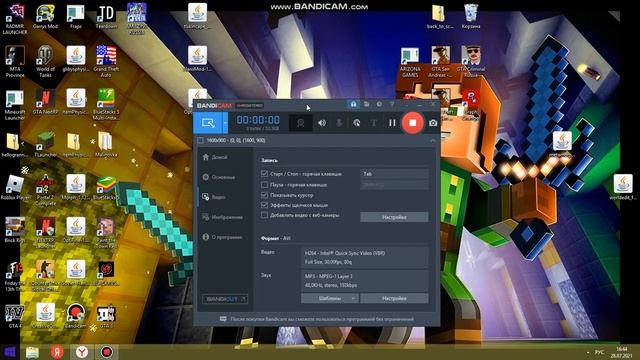The image size is (640, 360).
Task: Open the Изображения sidebar tab
Action: tap(223, 217)
